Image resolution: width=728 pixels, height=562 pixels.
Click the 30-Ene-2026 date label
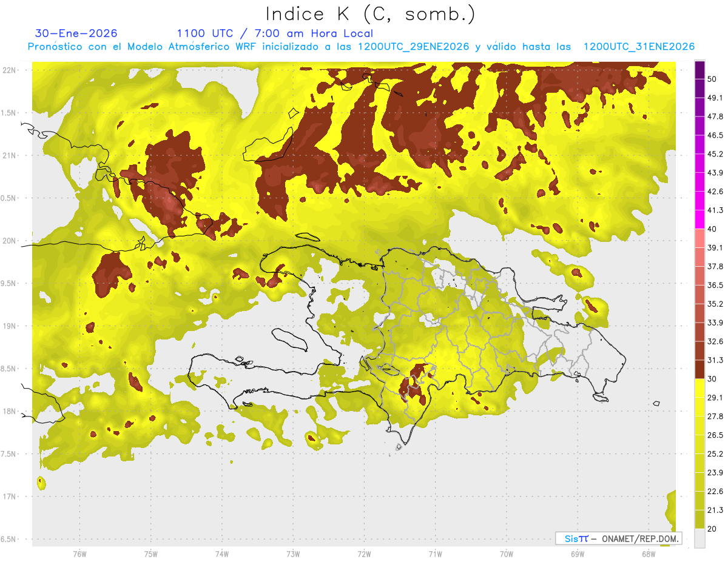(76, 33)
